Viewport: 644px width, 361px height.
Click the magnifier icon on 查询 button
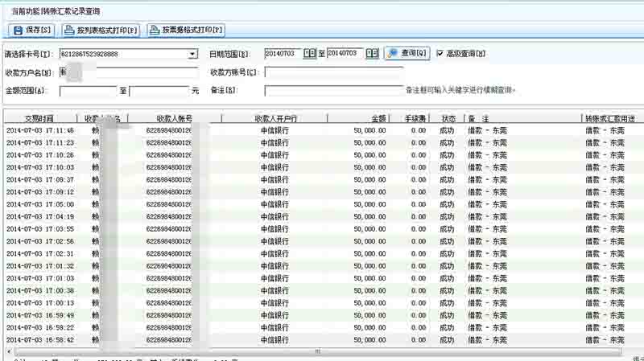pos(393,54)
